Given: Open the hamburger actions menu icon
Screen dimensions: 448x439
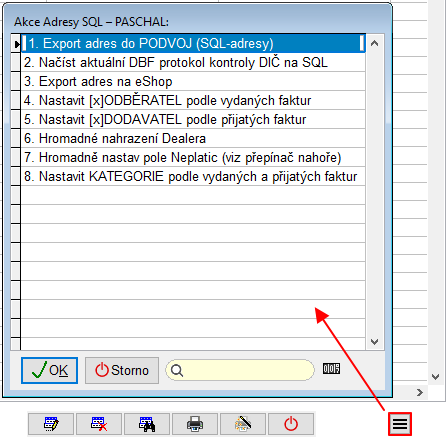Looking at the screenshot, I should (x=400, y=424).
